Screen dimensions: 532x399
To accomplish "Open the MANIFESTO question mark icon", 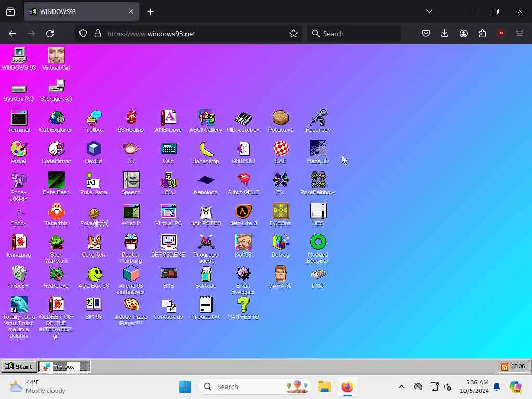I will [x=243, y=309].
